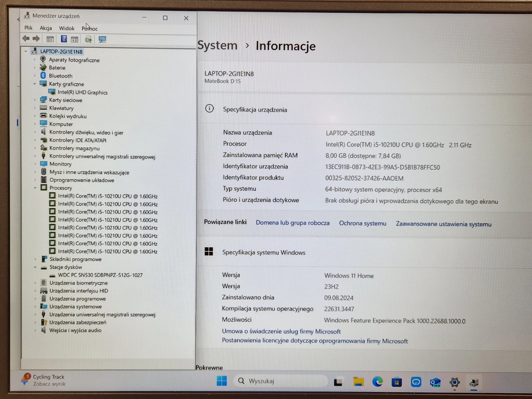This screenshot has width=532, height=399.
Task: Collapse the Stacje dysków category
Action: click(x=35, y=267)
